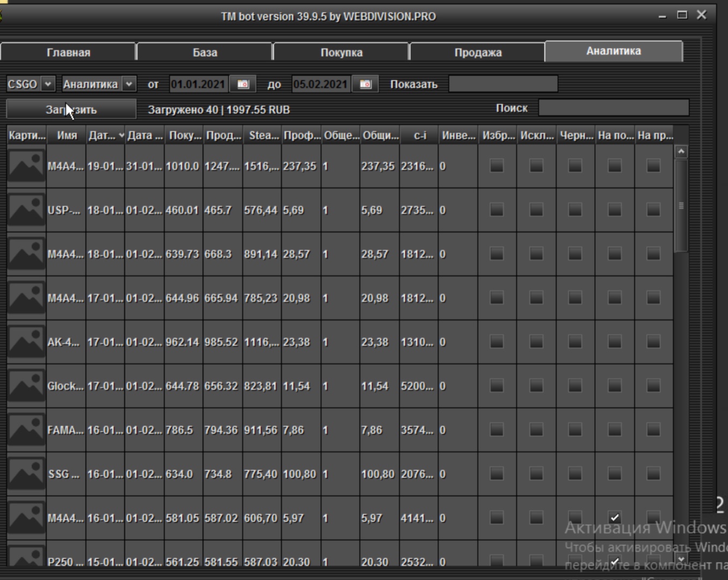Click the SSG row image placeholder
The height and width of the screenshot is (580, 728).
26,474
